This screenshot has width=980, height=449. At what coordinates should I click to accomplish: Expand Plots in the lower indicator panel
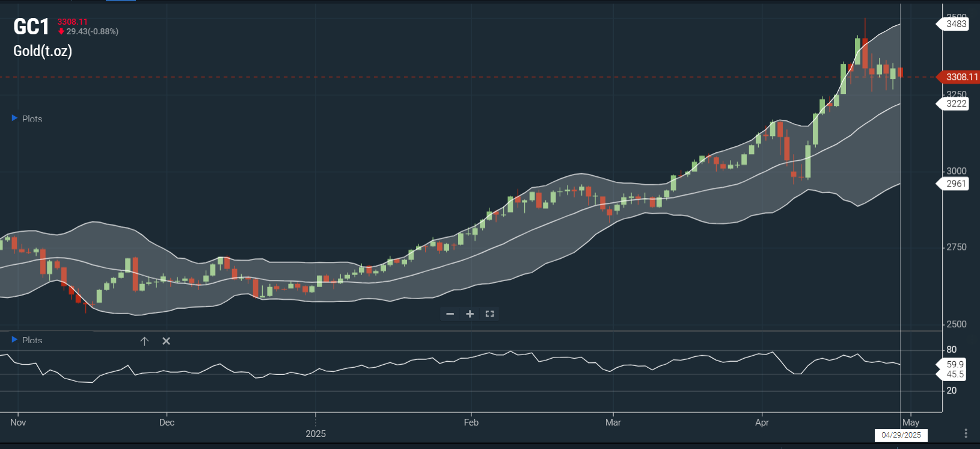[x=14, y=340]
